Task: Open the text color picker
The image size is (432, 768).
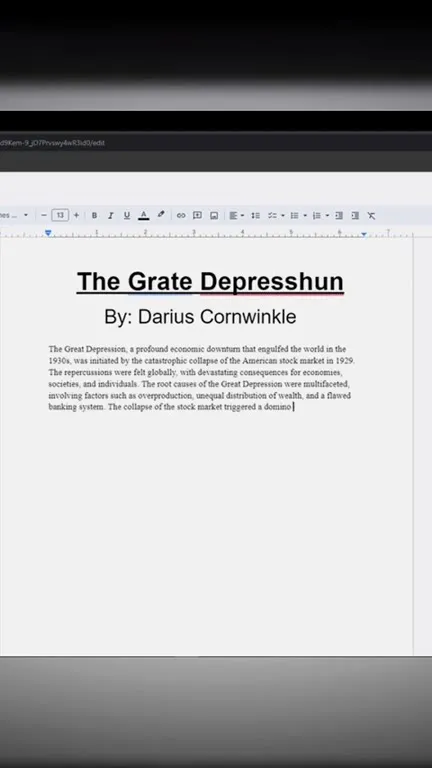Action: 144,216
